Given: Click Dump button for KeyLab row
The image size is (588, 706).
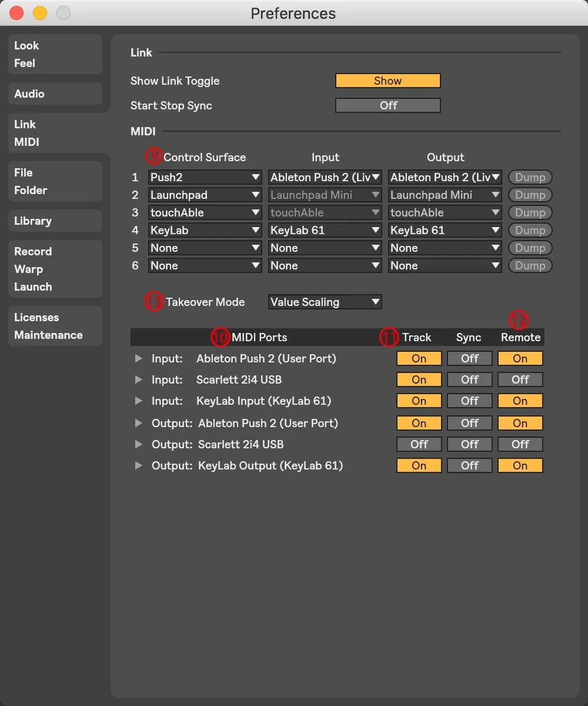Looking at the screenshot, I should [530, 230].
